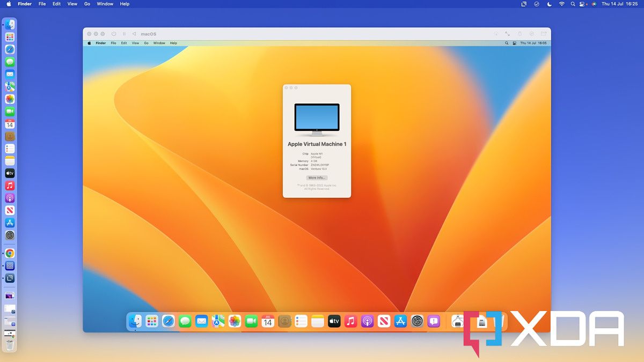This screenshot has height=362, width=644.
Task: Open Photos in the VM dock
Action: [235, 321]
